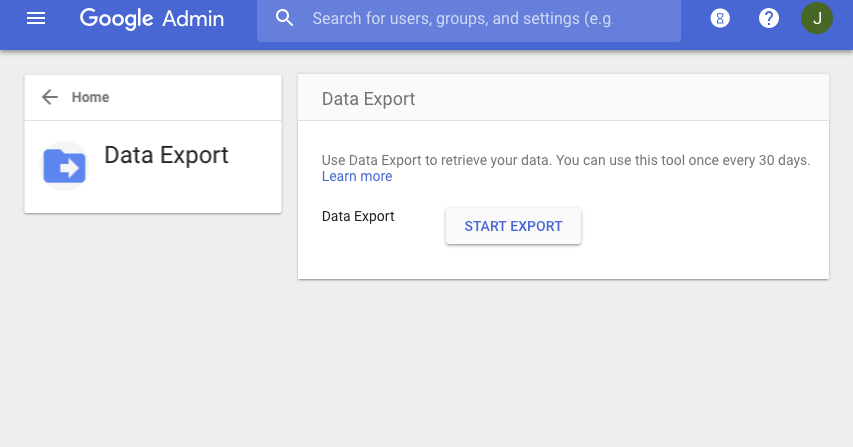
Task: Click the Data Export title in sidebar card
Action: 166,155
